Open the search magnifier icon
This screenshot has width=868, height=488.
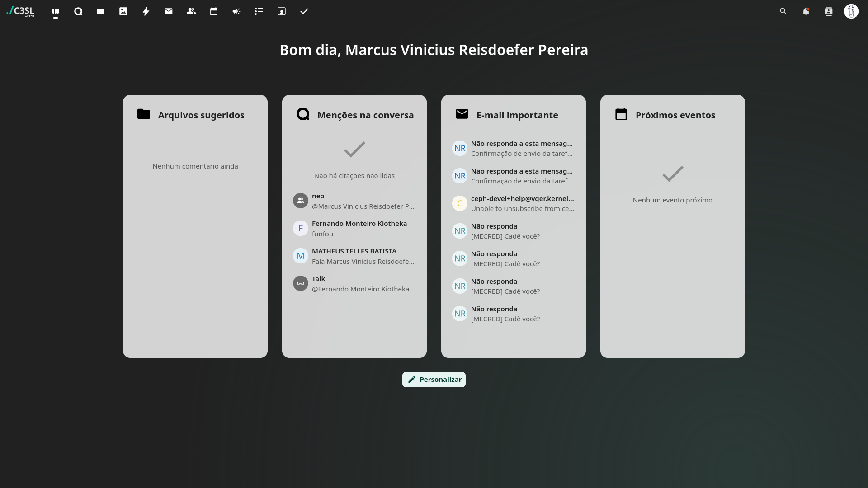783,11
